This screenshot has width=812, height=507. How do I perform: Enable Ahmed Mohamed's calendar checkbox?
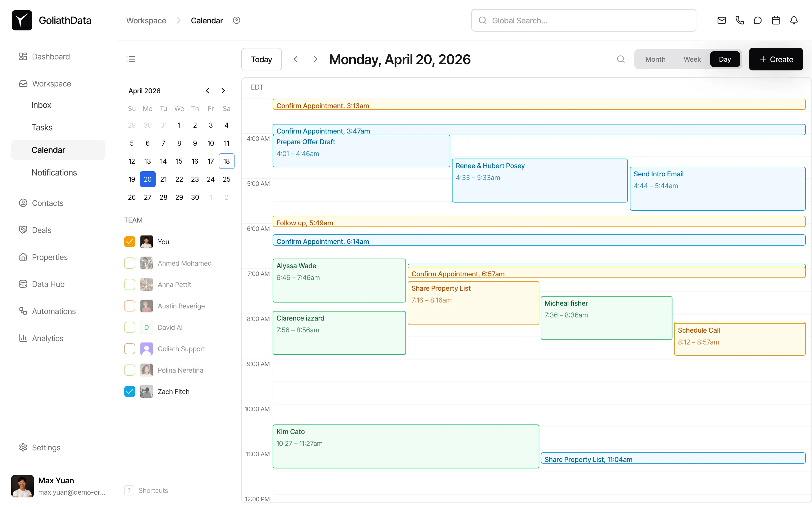coord(129,263)
